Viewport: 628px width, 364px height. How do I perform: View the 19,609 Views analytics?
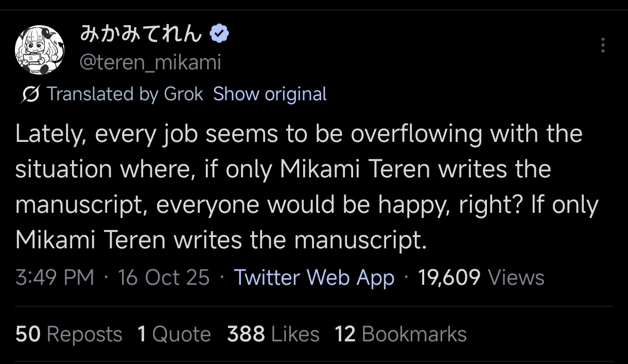pyautogui.click(x=481, y=278)
